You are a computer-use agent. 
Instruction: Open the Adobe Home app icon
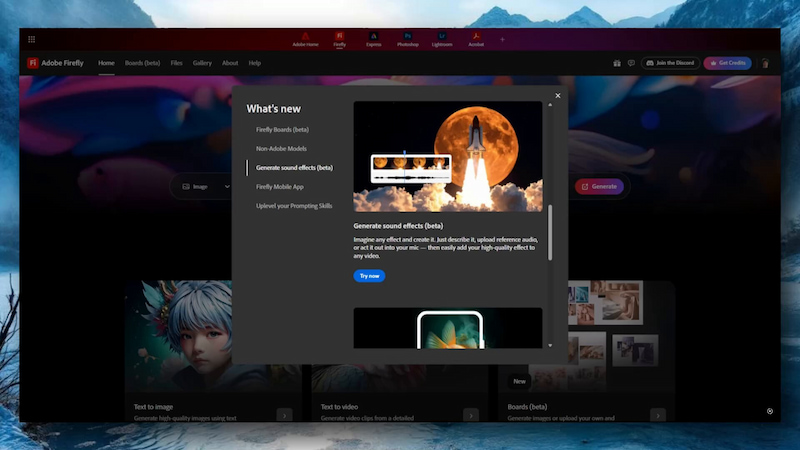tap(305, 39)
